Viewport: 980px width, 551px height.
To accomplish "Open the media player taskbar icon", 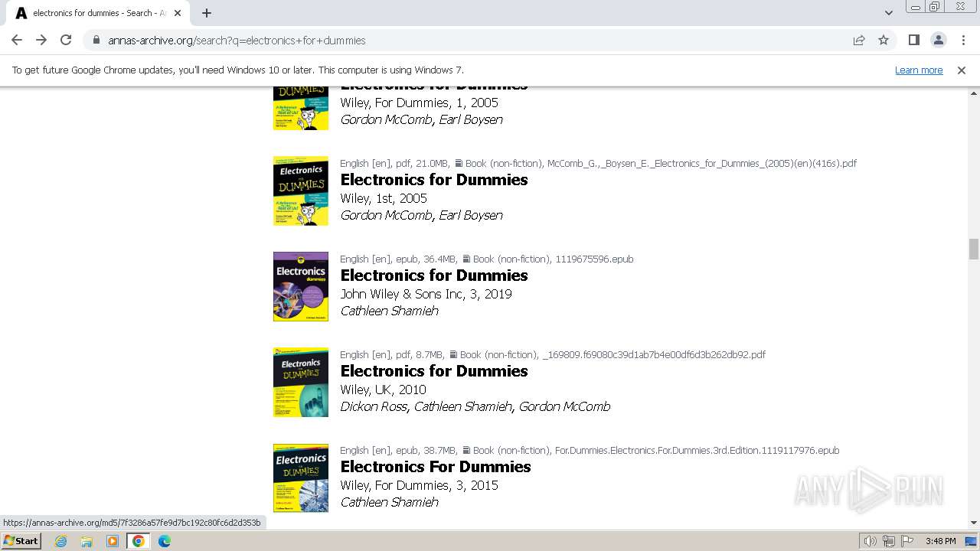I will coord(113,541).
